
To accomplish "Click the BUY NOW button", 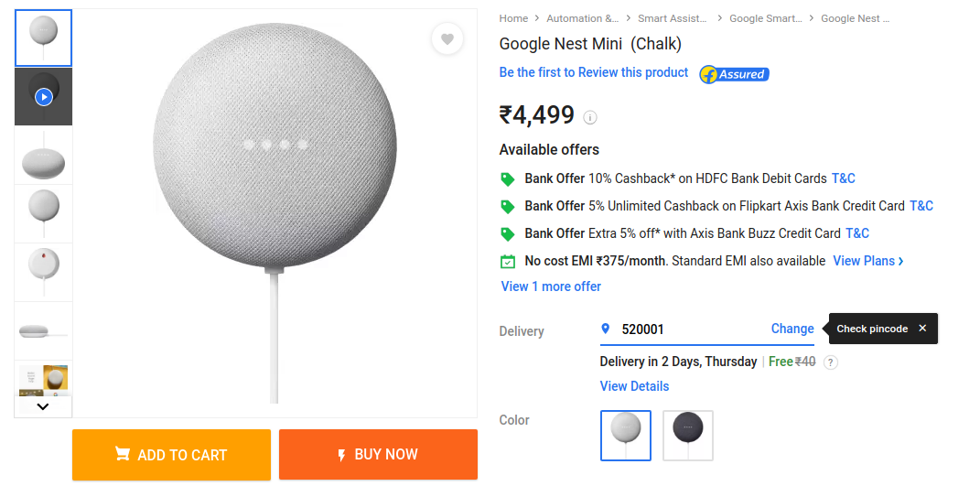I will tap(378, 455).
